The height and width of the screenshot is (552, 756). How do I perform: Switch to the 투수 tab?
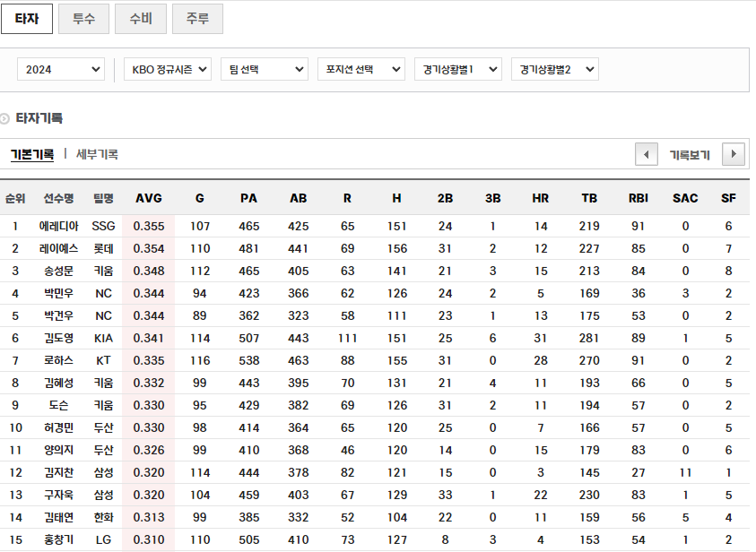(83, 18)
